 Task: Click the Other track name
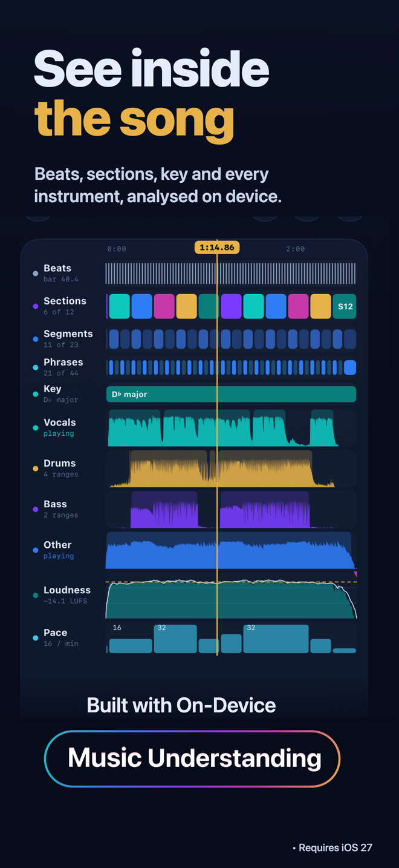(57, 545)
